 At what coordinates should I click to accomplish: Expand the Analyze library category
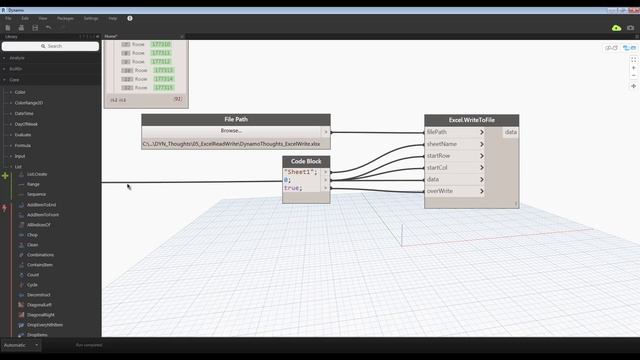[16, 58]
